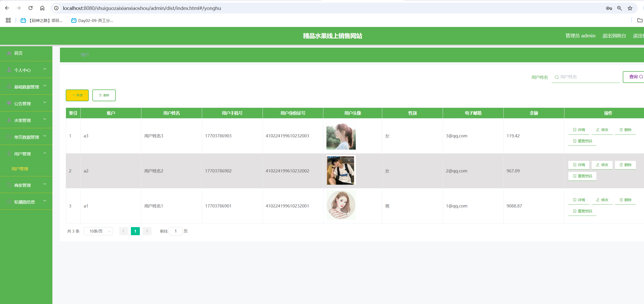Expand the 商家管理 menu item

[x=26, y=185]
